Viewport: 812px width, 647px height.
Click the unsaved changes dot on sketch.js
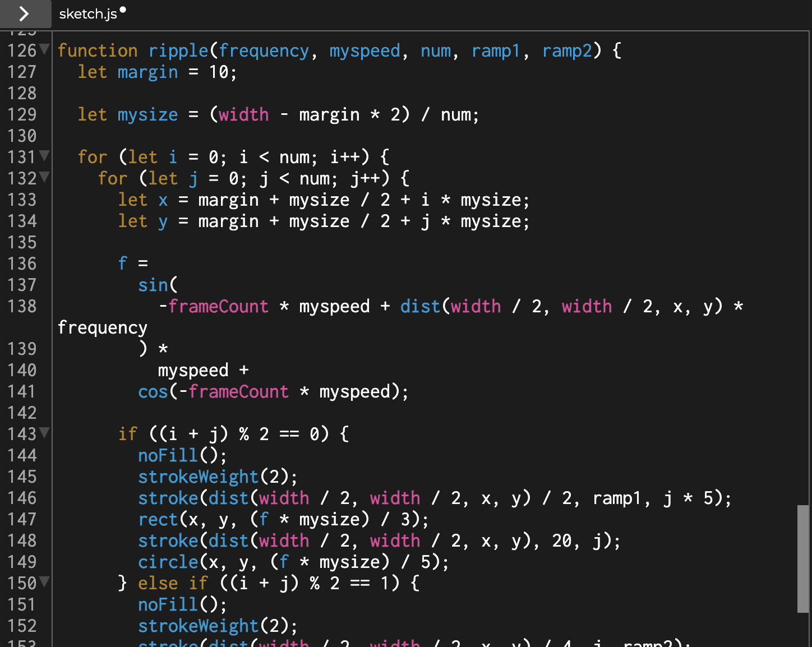[x=122, y=9]
